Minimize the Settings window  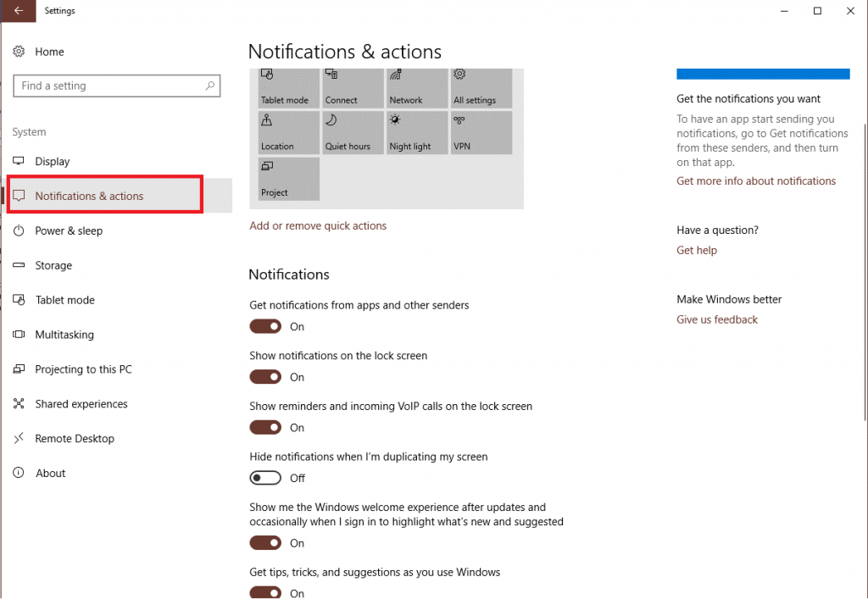point(784,10)
